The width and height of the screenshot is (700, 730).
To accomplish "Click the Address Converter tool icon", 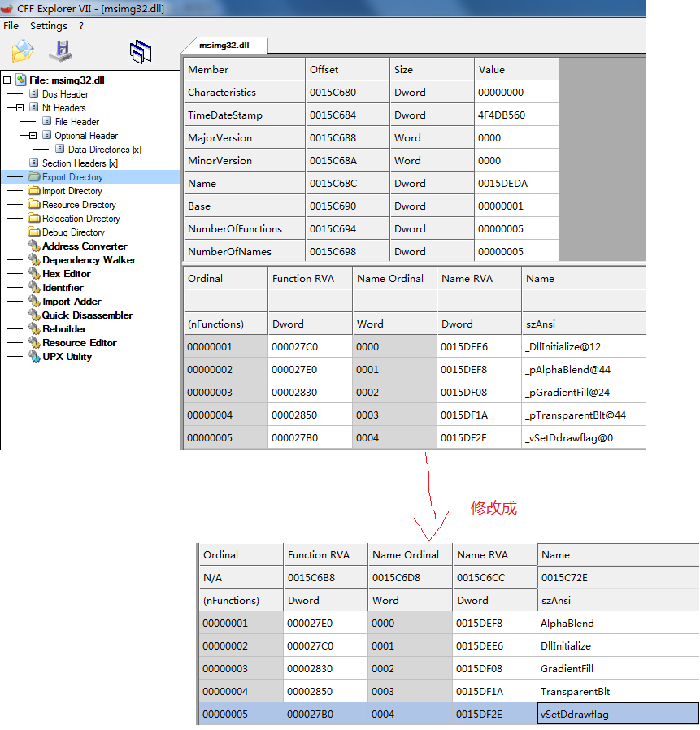I will [x=34, y=246].
